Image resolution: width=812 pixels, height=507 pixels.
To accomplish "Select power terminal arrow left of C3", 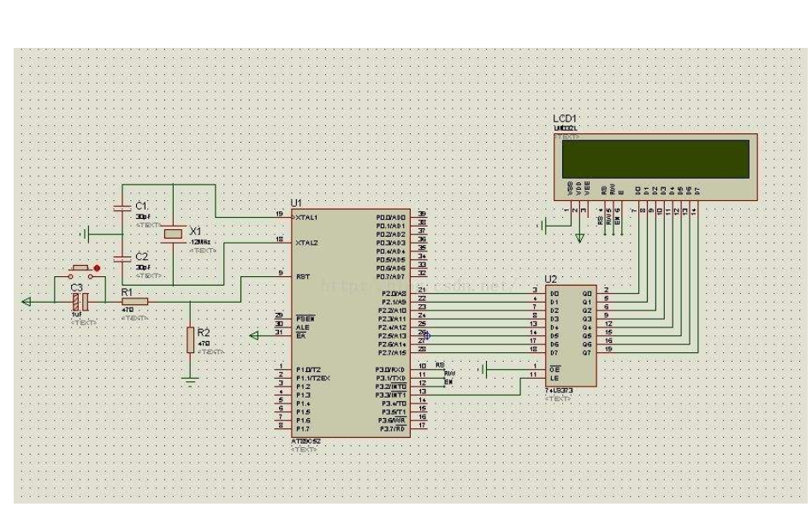I will click(x=26, y=302).
